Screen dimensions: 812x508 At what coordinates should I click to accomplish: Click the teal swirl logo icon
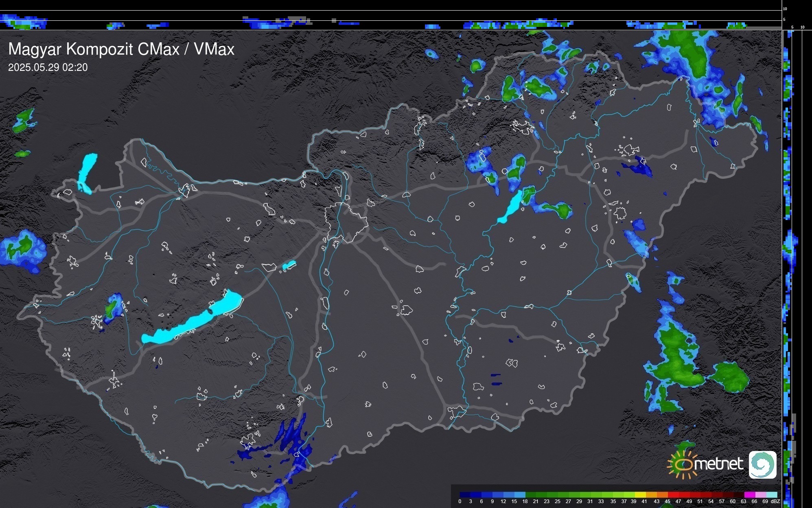point(762,465)
